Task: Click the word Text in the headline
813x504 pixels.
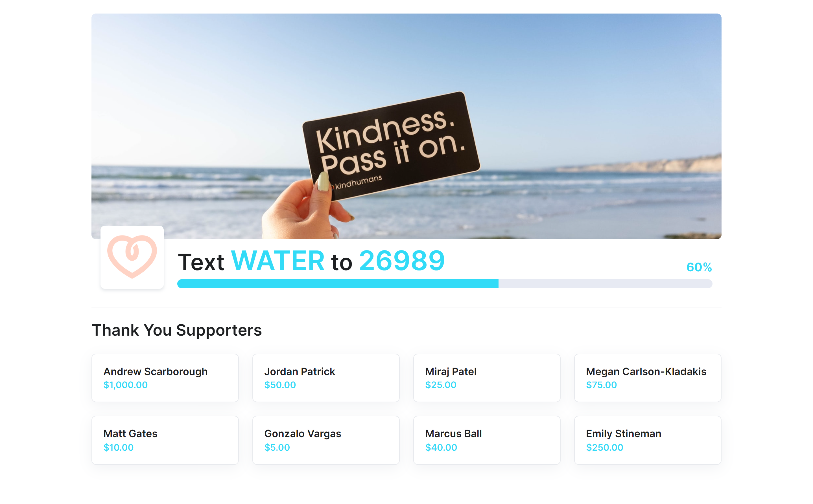Action: pyautogui.click(x=201, y=262)
